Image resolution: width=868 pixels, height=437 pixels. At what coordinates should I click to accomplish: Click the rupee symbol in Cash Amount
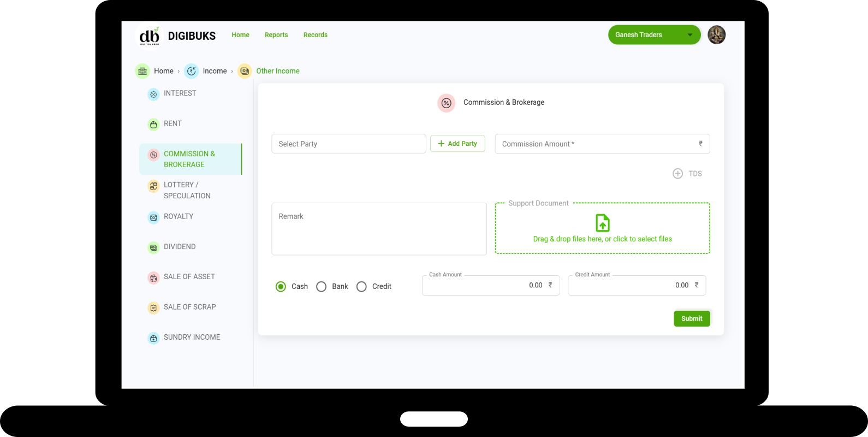(x=550, y=285)
